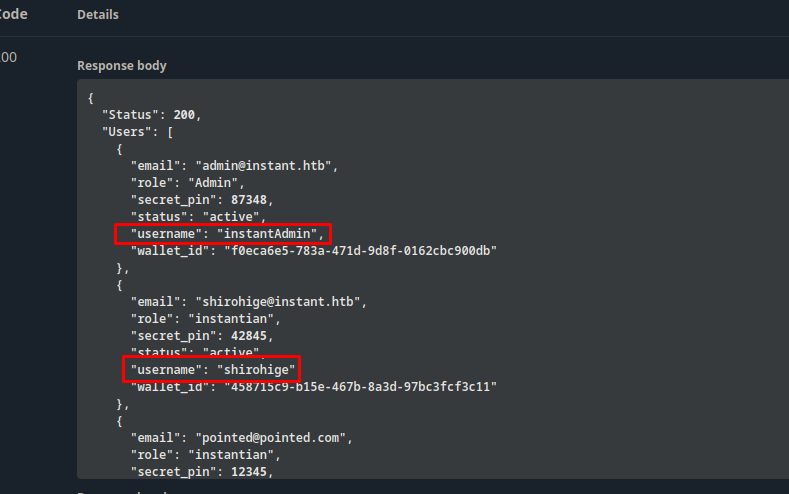Screen dimensions: 789x494
Task: Click the shirohige@instant.htb email line
Action: [249, 301]
